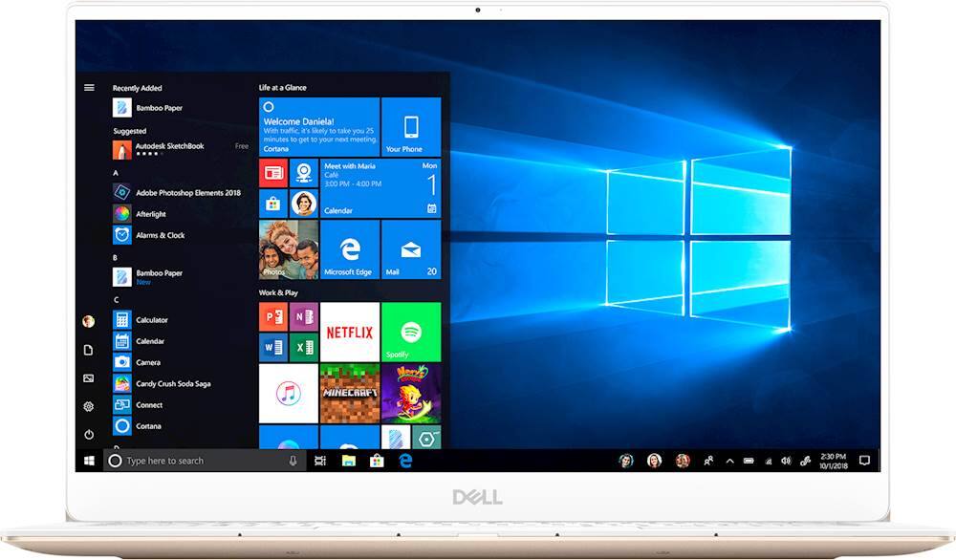
Task: Open Settings gear in Start sidebar
Action: click(89, 406)
